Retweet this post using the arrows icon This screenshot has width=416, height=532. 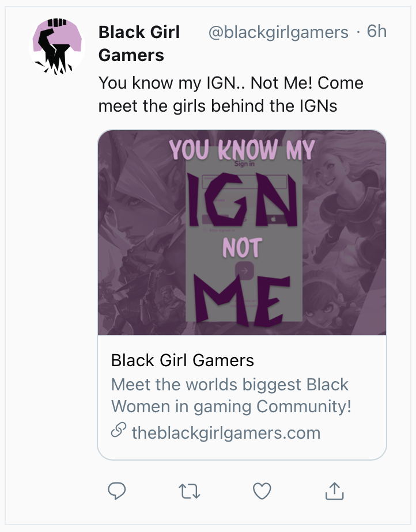tap(190, 491)
